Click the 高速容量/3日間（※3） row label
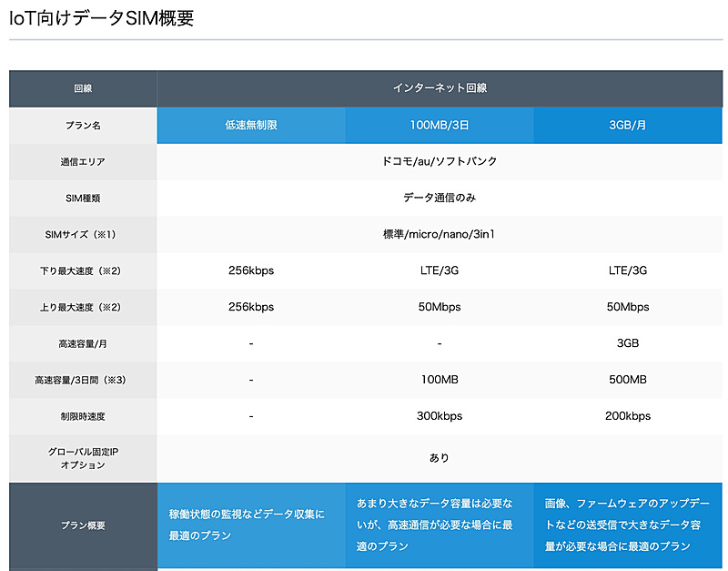This screenshot has width=728, height=571. click(83, 380)
